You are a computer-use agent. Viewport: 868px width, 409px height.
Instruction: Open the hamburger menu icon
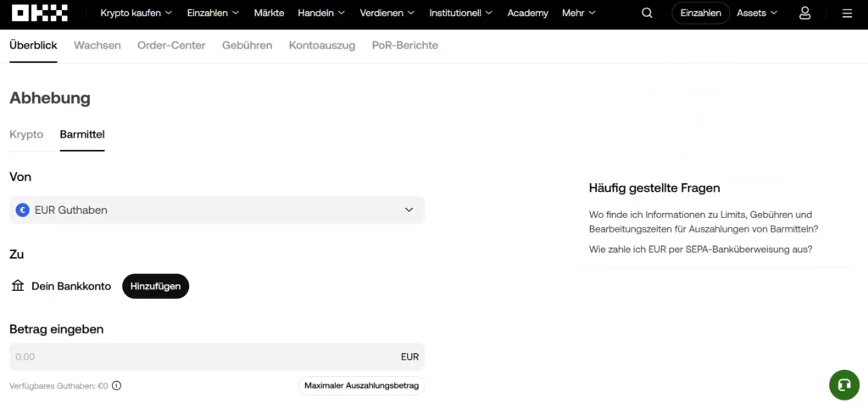click(x=847, y=13)
